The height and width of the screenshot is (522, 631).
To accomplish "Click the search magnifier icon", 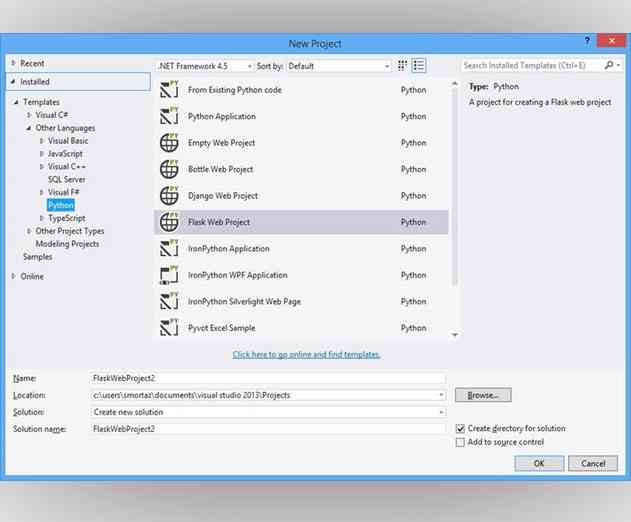I will click(x=609, y=65).
